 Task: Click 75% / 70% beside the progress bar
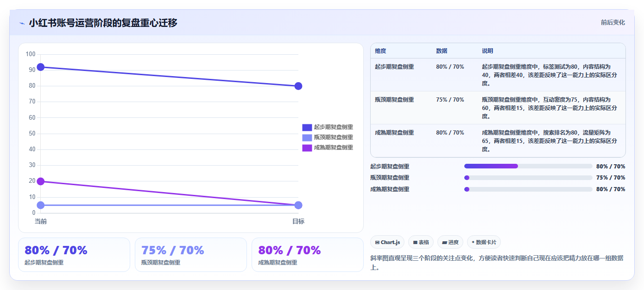tap(611, 178)
